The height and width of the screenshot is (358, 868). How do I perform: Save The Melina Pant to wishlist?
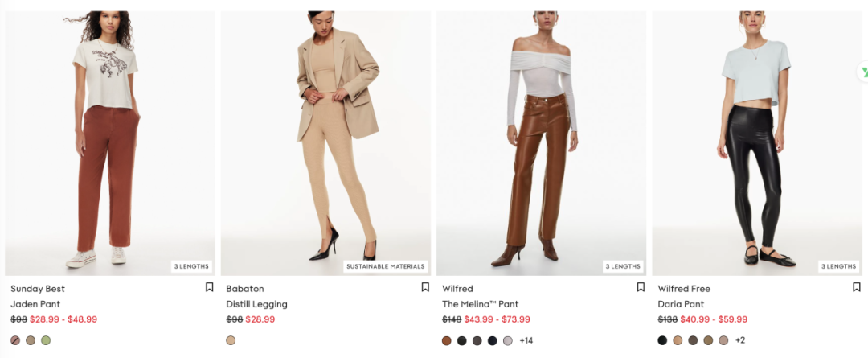click(x=641, y=287)
